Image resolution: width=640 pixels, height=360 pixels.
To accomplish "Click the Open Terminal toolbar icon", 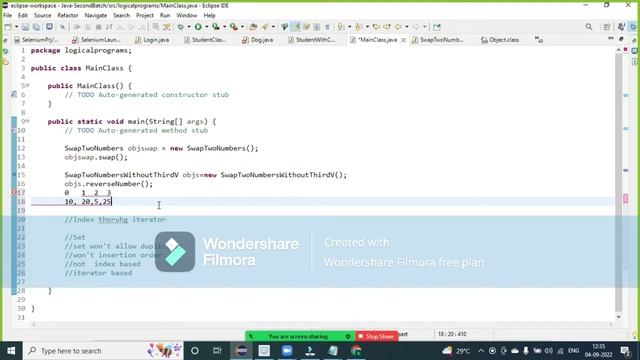I will click(x=49, y=27).
